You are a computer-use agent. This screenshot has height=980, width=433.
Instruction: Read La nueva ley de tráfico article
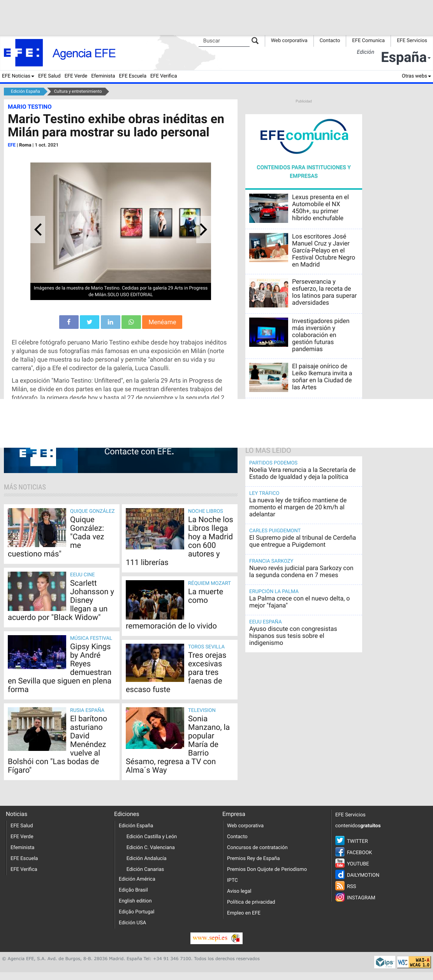298,507
